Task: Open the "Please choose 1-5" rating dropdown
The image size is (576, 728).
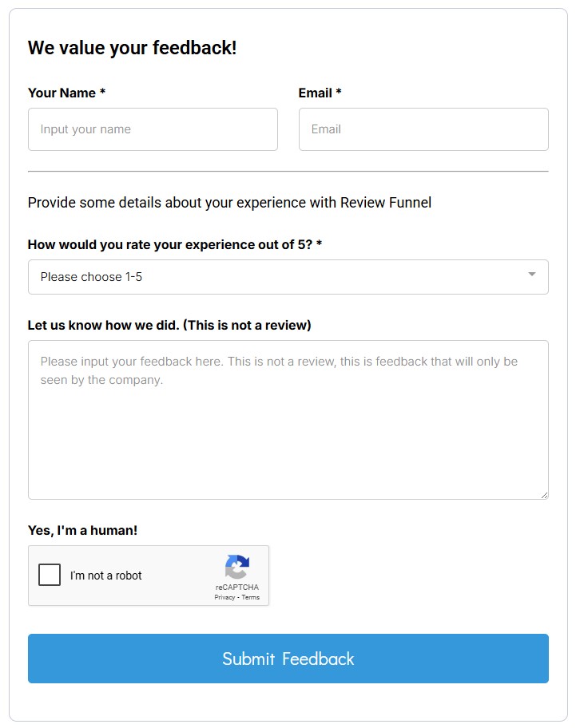Action: point(288,277)
